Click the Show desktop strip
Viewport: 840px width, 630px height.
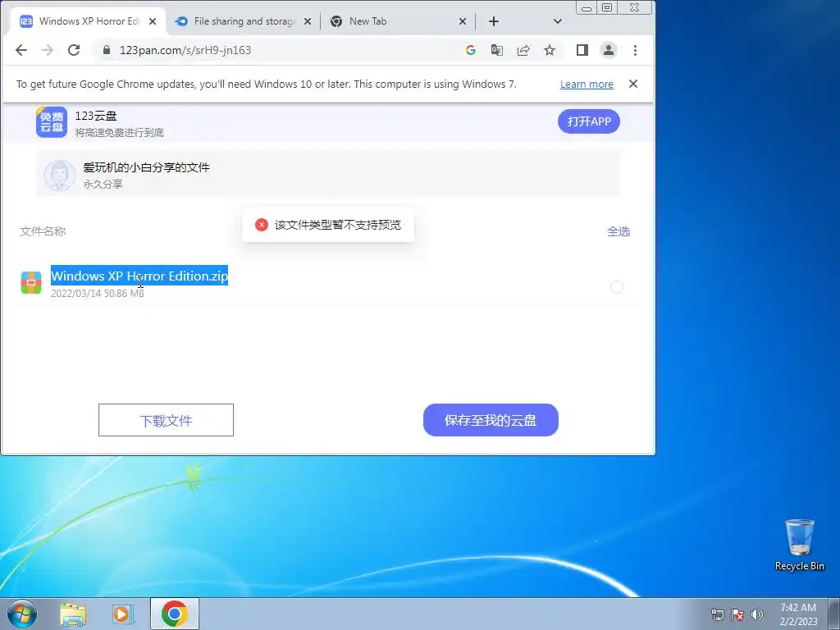tap(834, 614)
